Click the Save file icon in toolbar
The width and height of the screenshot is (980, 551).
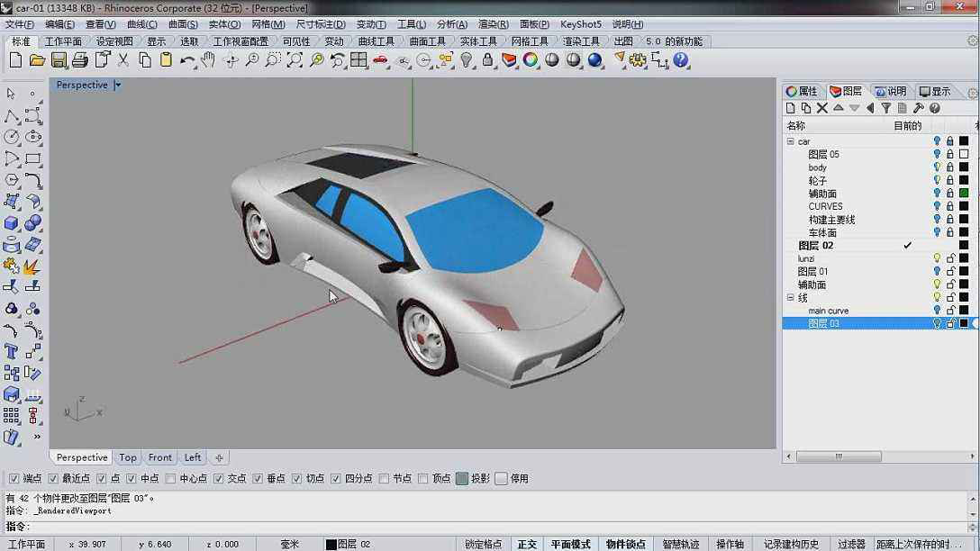(59, 60)
